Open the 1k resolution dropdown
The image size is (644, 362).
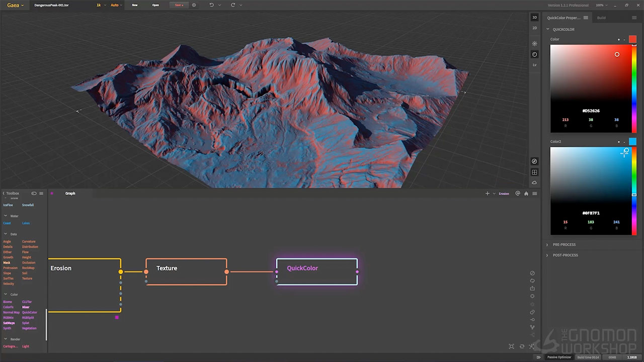tap(101, 5)
